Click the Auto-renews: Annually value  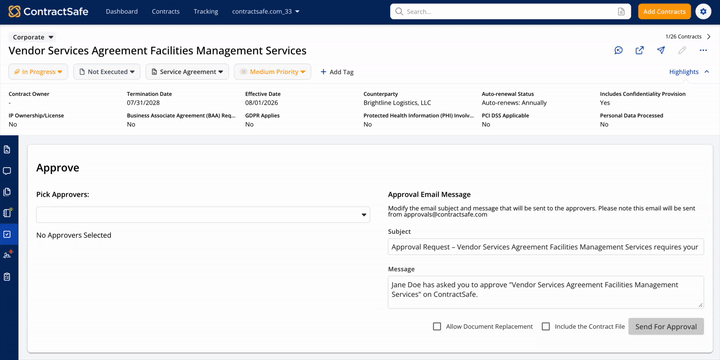514,103
